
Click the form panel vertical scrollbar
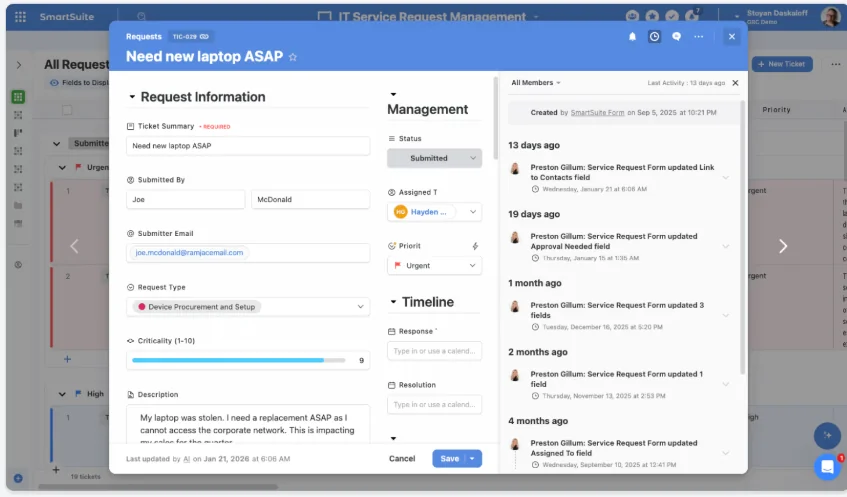[495, 118]
